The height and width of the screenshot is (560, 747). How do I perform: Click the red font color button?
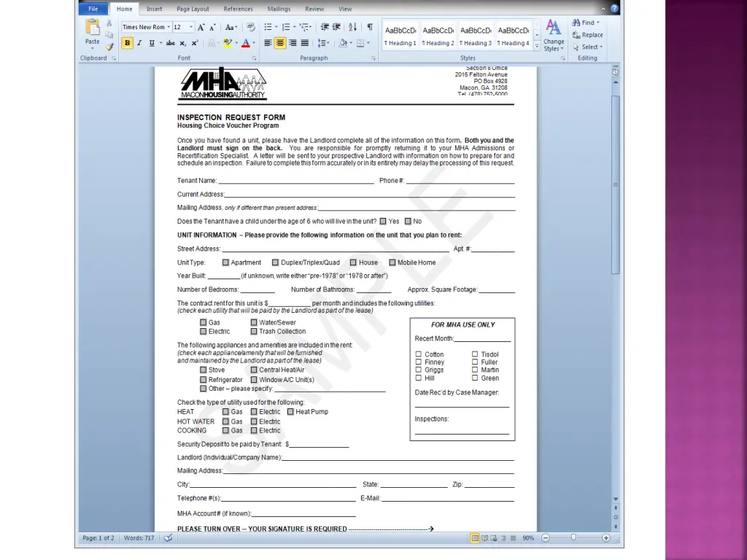tap(246, 43)
